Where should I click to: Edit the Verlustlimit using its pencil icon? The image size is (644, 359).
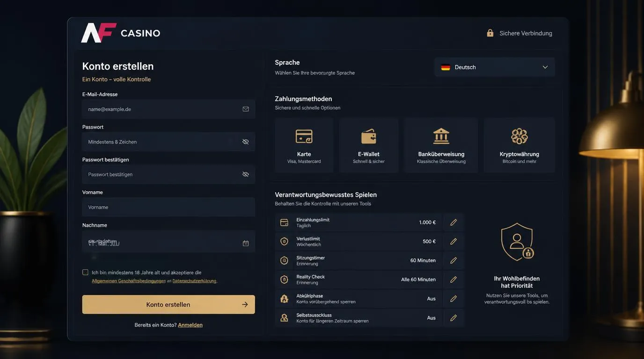tap(454, 242)
